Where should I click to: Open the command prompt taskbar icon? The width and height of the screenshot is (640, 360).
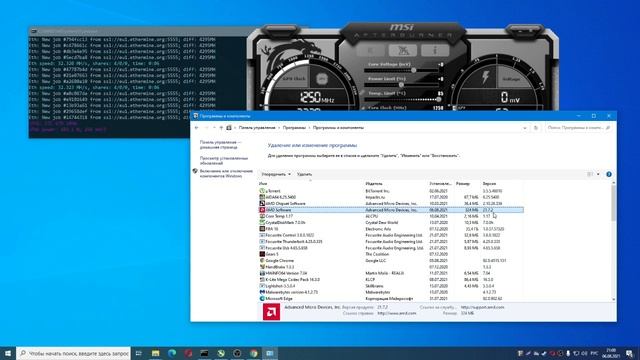[204, 353]
